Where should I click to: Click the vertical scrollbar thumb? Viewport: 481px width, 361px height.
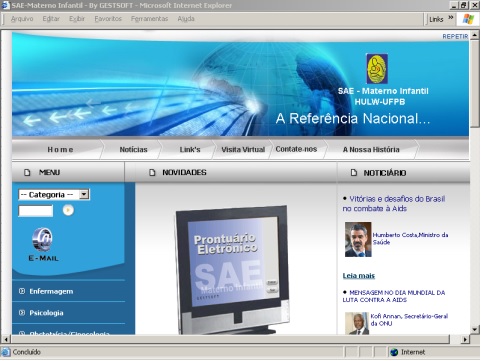click(475, 83)
